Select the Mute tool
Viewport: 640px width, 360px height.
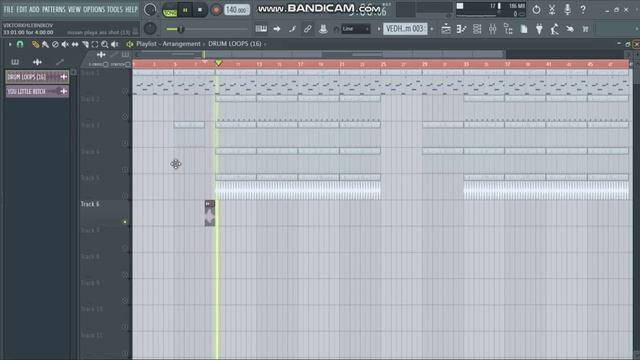(65, 44)
